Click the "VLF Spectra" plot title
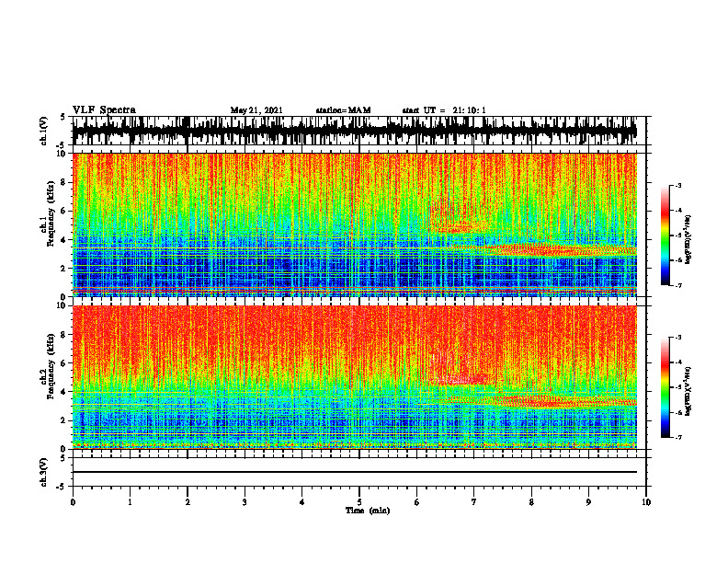 104,110
